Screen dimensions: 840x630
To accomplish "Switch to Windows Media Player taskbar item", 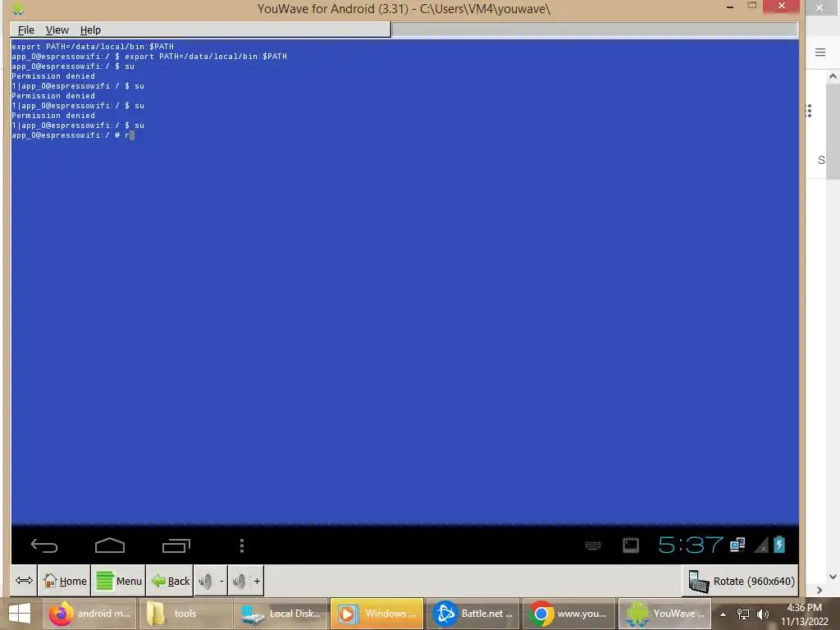I will tap(377, 614).
